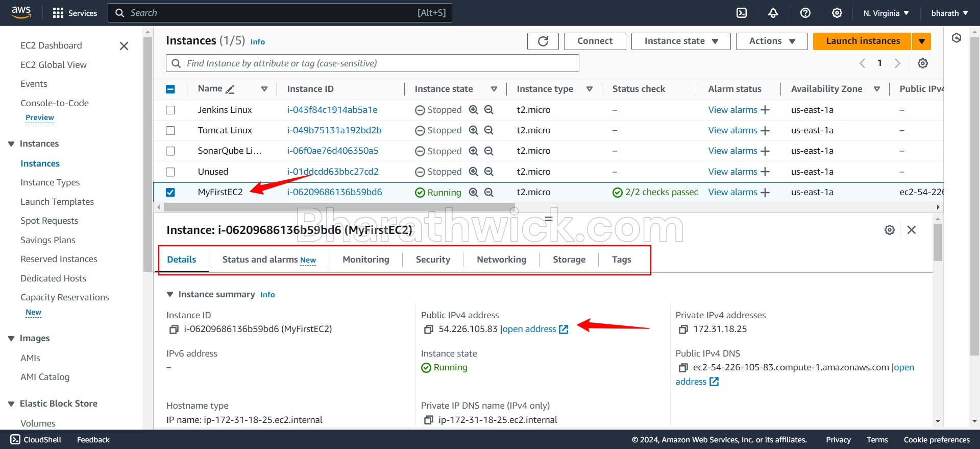Click the Find Instance search field
Image resolution: width=980 pixels, height=449 pixels.
[373, 63]
